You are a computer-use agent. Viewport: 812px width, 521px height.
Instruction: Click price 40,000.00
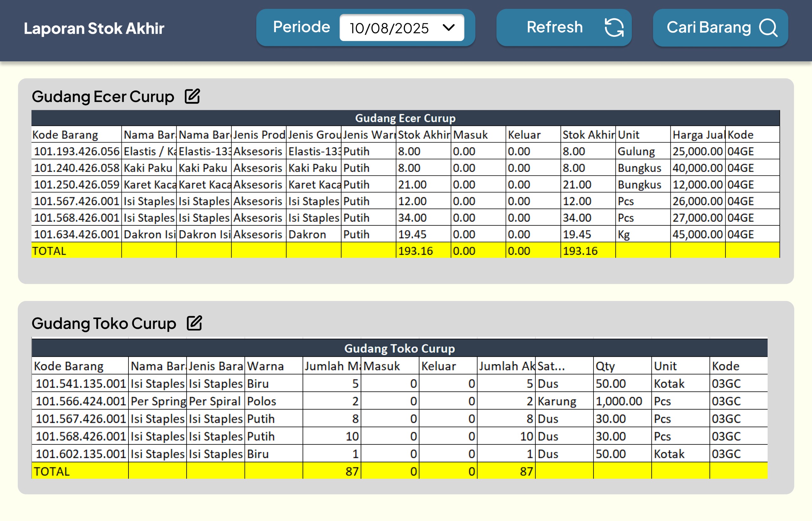(698, 168)
